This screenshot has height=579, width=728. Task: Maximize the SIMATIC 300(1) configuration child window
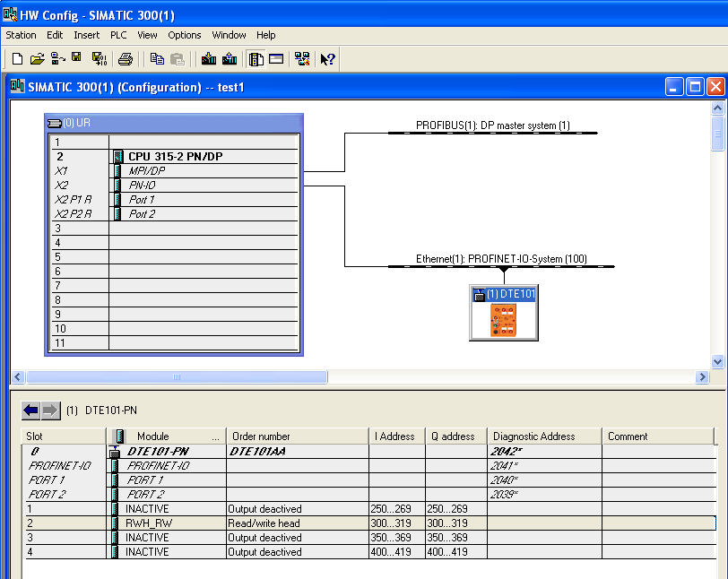tap(695, 87)
